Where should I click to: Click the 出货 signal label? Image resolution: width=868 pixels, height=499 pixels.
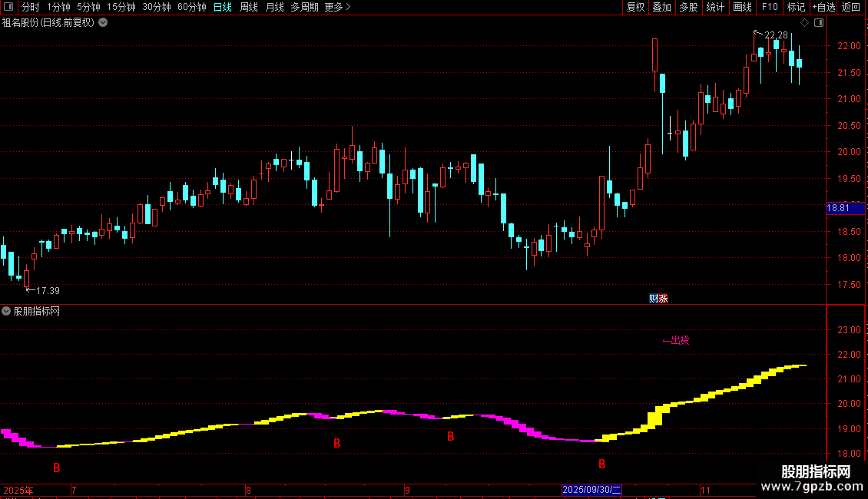click(x=676, y=340)
